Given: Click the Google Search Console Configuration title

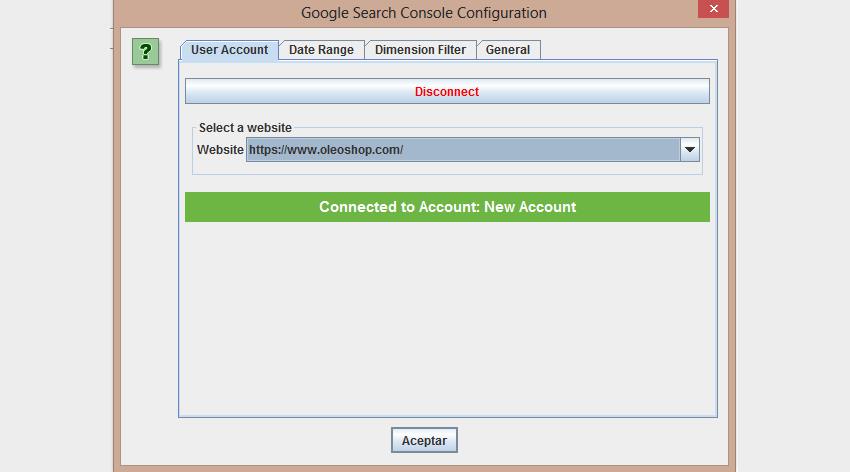Looking at the screenshot, I should (424, 12).
